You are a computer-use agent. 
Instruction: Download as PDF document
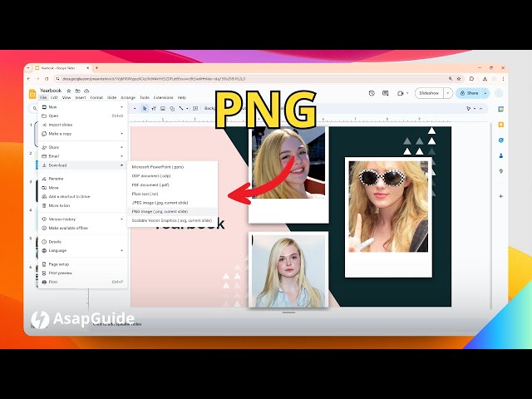pos(172,185)
